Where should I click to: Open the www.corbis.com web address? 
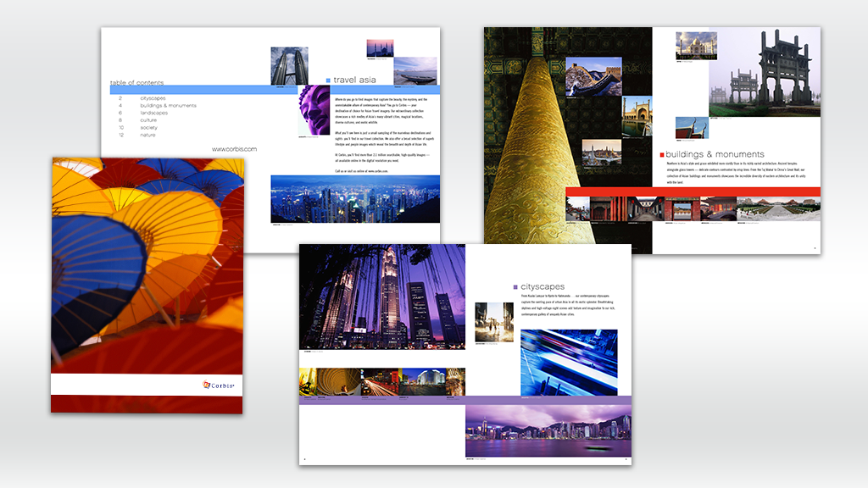(234, 149)
